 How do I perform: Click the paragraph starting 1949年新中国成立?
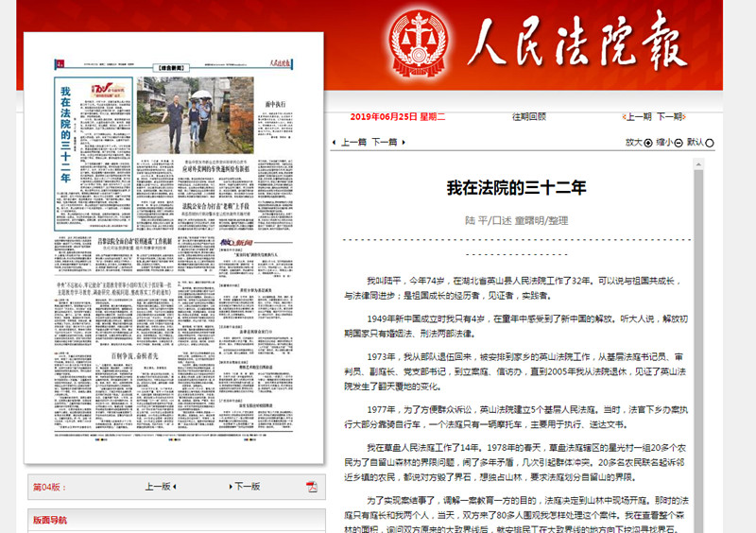tap(516, 326)
